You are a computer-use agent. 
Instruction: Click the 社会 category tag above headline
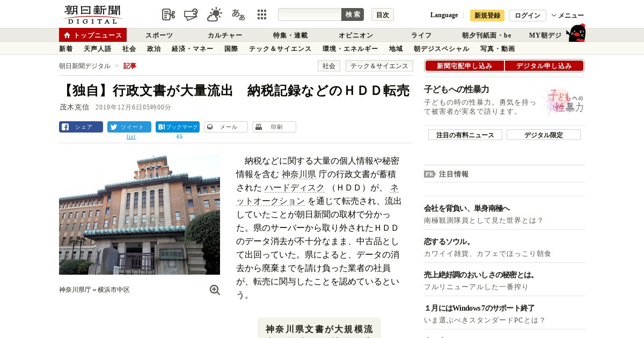pyautogui.click(x=329, y=66)
